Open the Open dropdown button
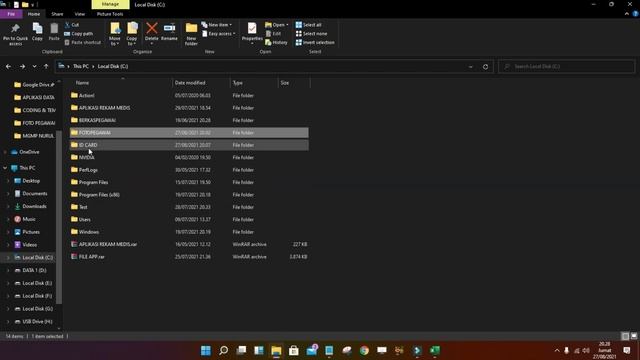640x360 pixels. click(x=277, y=25)
